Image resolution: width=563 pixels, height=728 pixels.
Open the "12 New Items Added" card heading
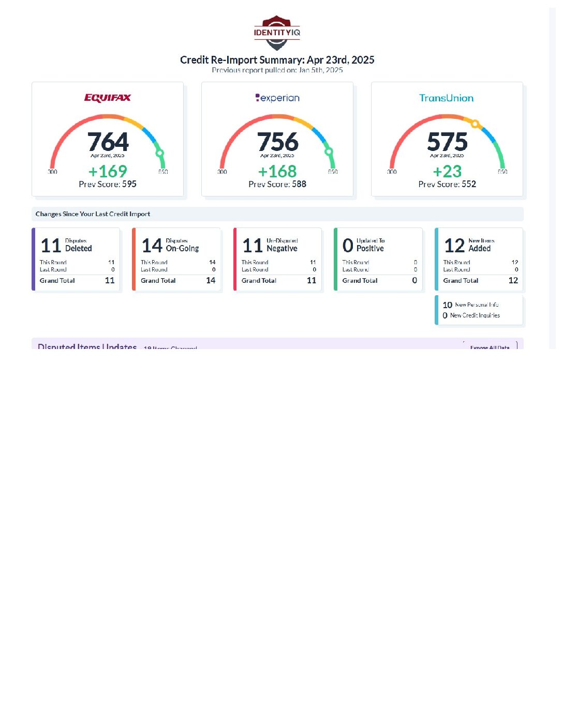point(469,245)
